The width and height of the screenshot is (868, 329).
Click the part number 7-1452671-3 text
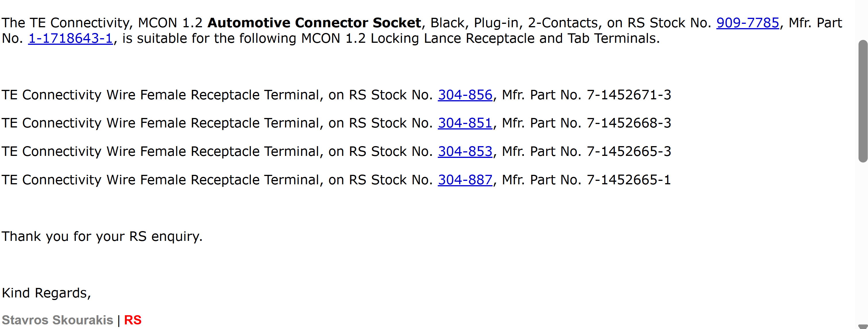[629, 95]
